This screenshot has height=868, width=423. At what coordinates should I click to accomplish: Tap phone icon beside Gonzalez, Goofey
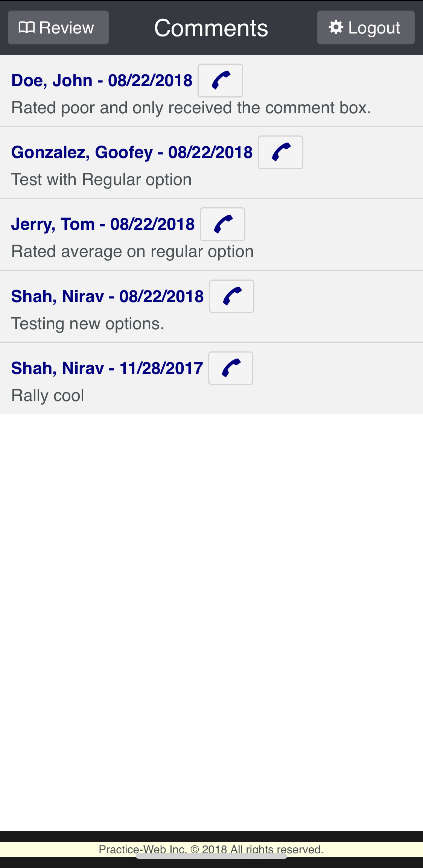(280, 152)
